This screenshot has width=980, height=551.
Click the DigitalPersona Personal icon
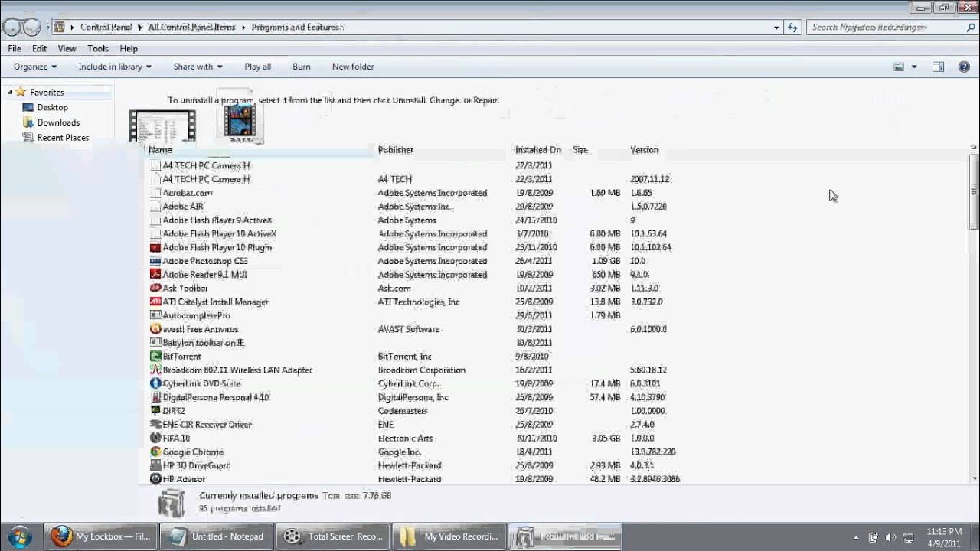(x=155, y=398)
